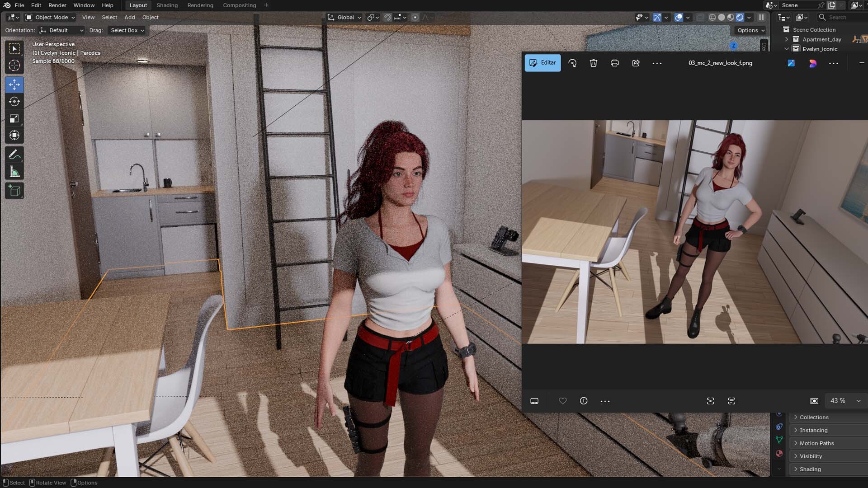Image resolution: width=868 pixels, height=488 pixels.
Task: Delete the photo with the trash icon
Action: (x=594, y=63)
